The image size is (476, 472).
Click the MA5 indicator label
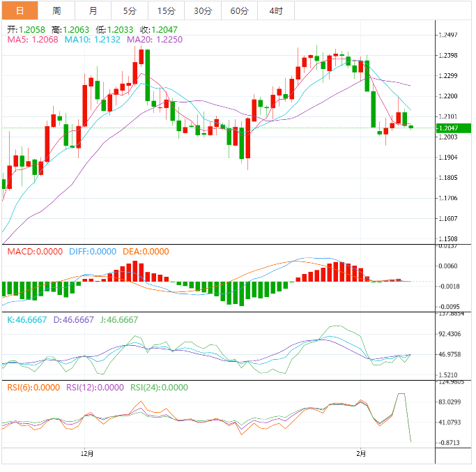(x=33, y=40)
